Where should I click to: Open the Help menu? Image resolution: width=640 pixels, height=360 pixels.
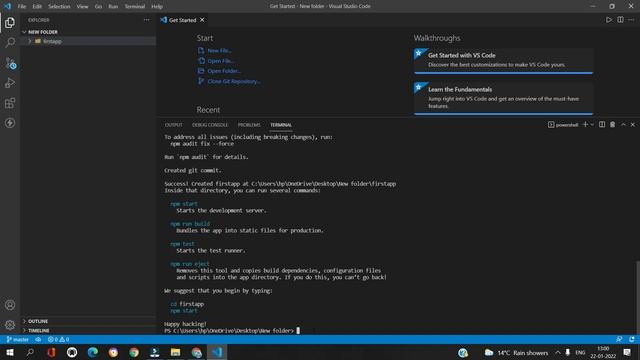coord(157,7)
